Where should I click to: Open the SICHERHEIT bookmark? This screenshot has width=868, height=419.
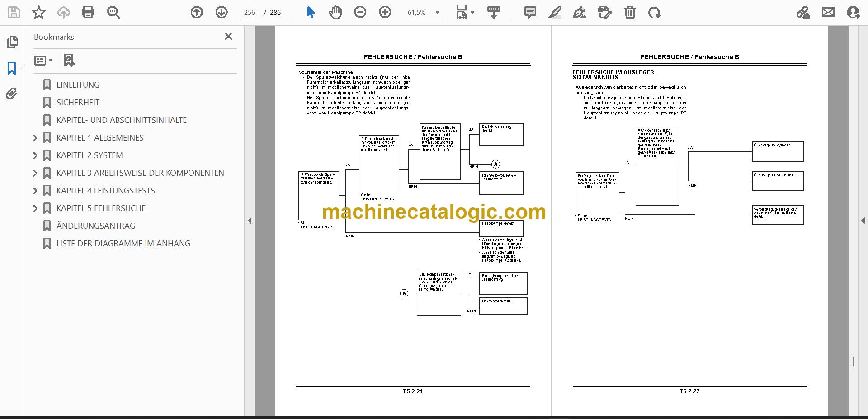78,103
